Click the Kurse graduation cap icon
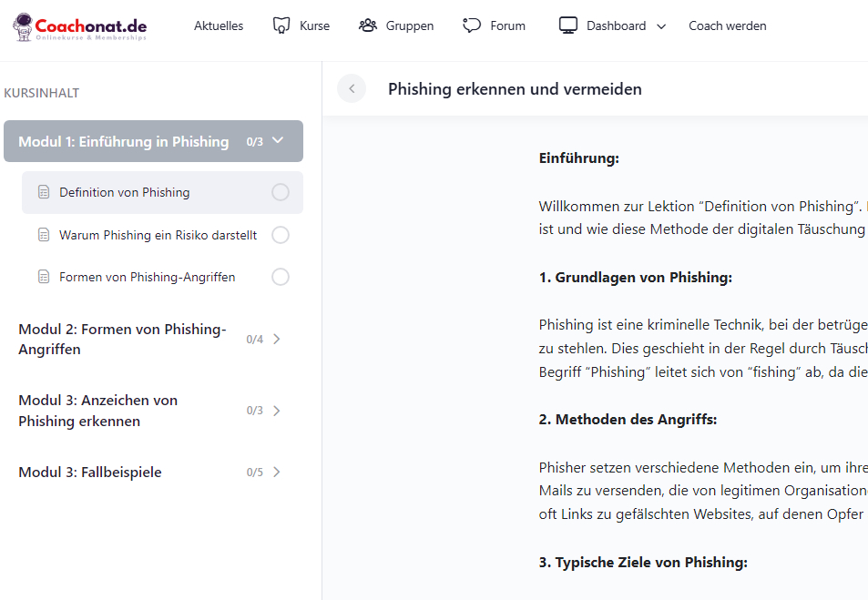 pos(281,25)
